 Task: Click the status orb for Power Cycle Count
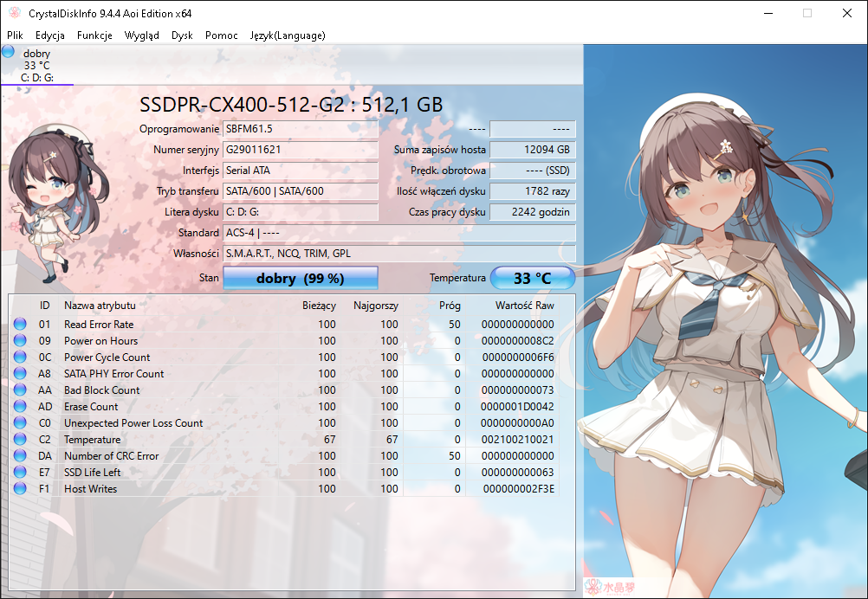point(20,357)
